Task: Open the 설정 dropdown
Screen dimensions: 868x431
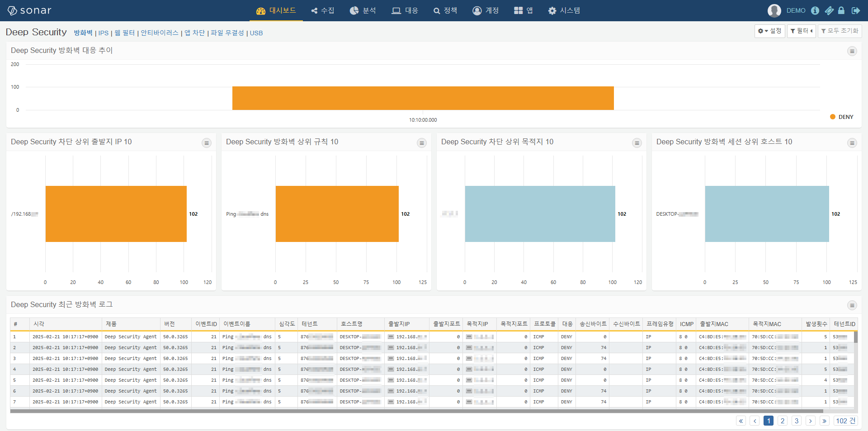Action: (769, 31)
